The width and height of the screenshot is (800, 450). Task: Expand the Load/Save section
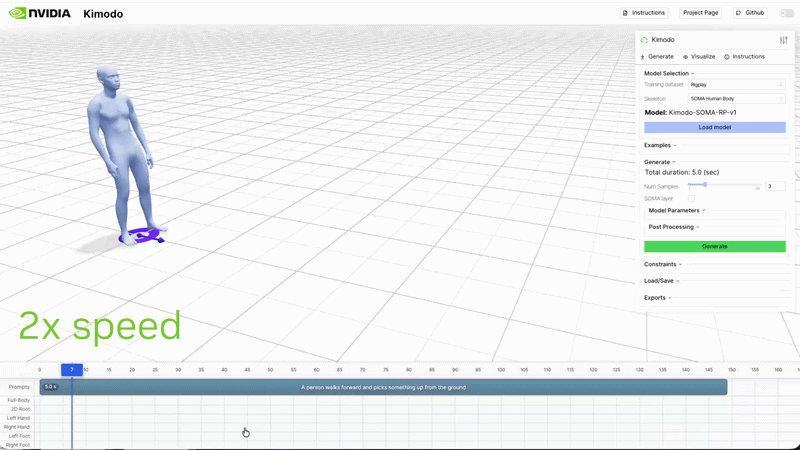661,281
